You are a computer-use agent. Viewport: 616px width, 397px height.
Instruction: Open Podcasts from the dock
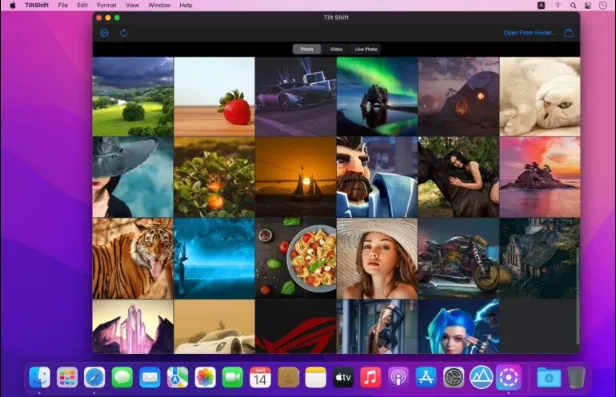click(398, 377)
